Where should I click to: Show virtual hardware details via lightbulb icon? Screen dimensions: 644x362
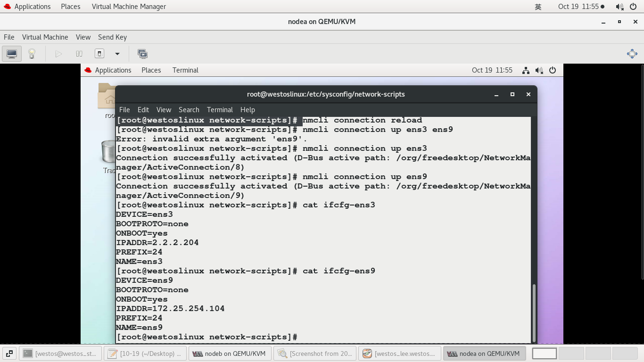(x=32, y=53)
